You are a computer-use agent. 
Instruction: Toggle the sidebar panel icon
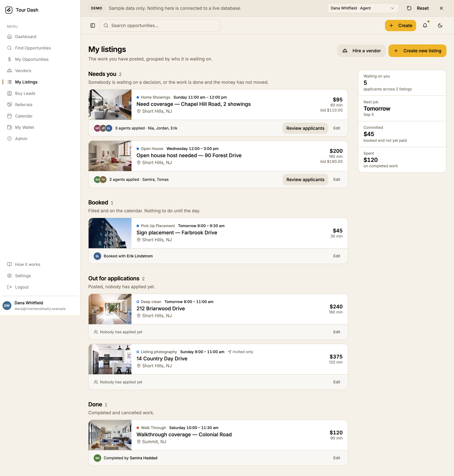click(x=93, y=26)
